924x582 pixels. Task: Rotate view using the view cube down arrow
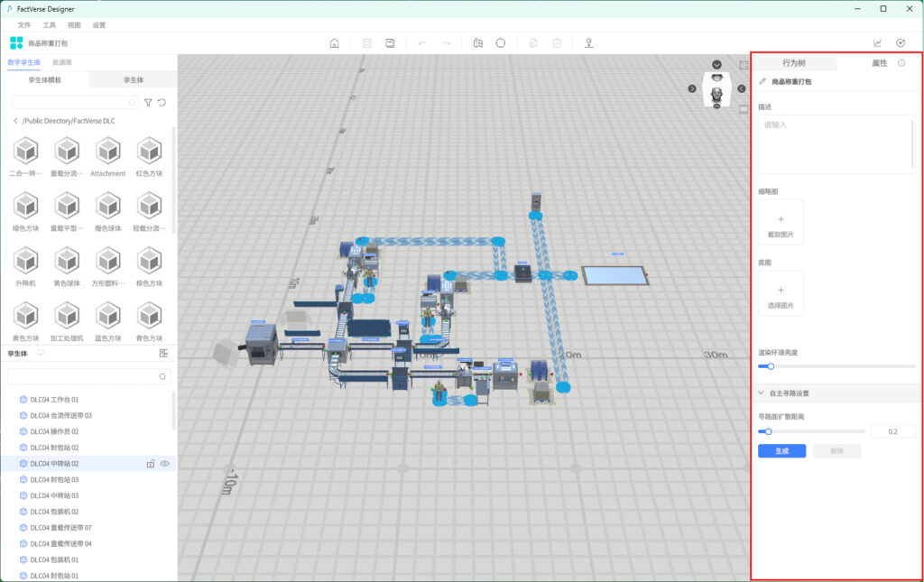pos(716,65)
